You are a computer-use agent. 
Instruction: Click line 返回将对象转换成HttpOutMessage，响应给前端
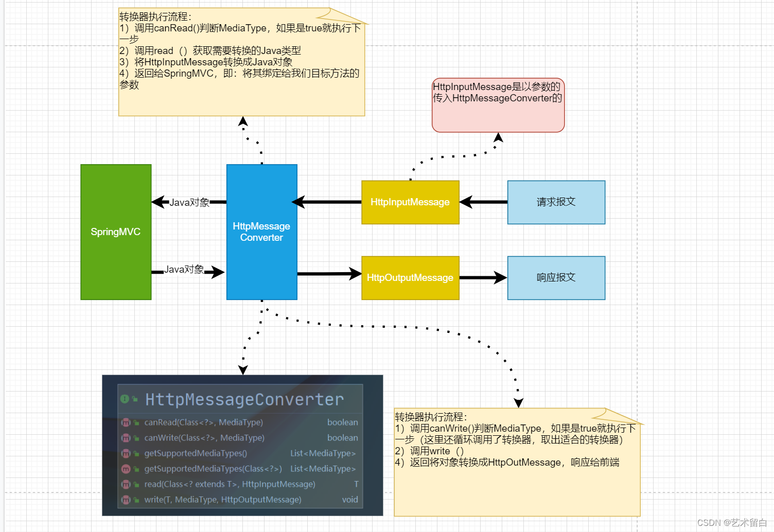pos(507,463)
